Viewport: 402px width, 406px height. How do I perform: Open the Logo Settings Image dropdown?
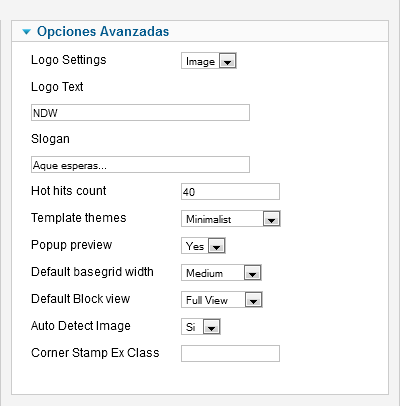point(209,61)
